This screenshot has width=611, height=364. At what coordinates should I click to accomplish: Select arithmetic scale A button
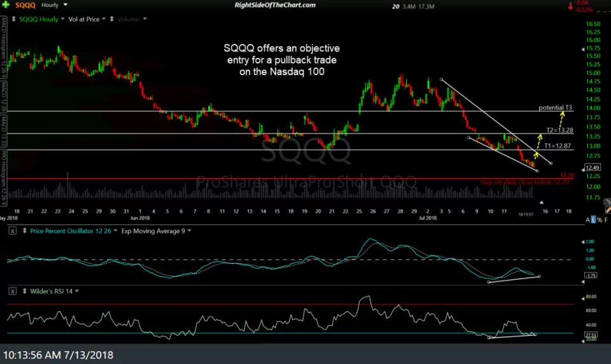(587, 220)
